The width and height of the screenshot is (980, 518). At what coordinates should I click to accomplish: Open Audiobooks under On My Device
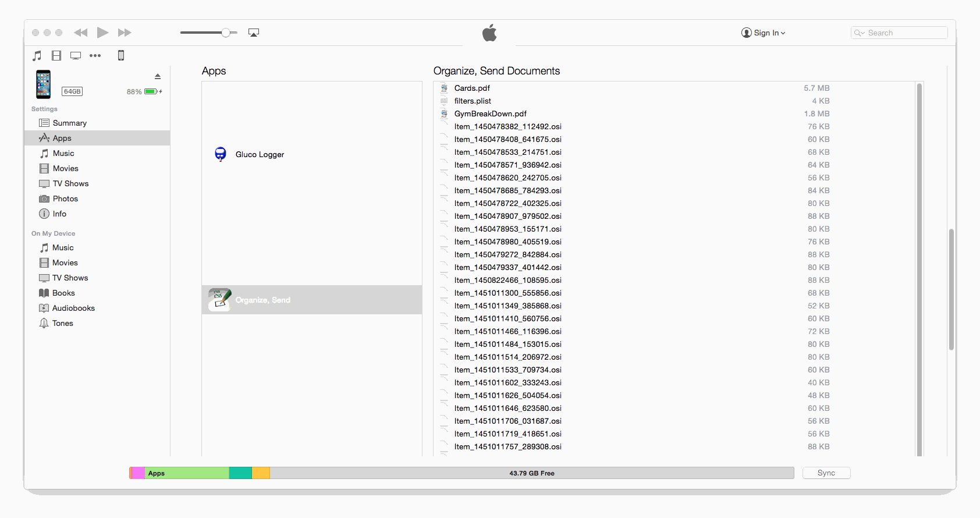[x=73, y=308]
